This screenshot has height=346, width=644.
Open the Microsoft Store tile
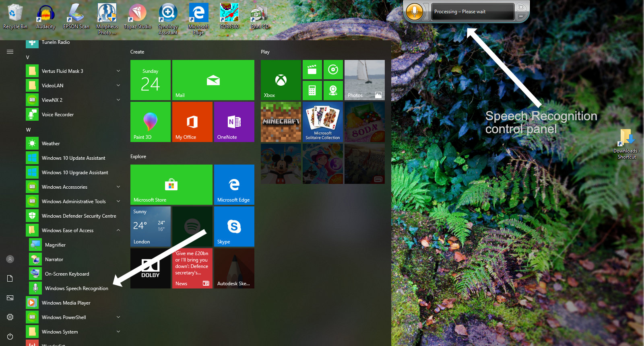coord(171,185)
